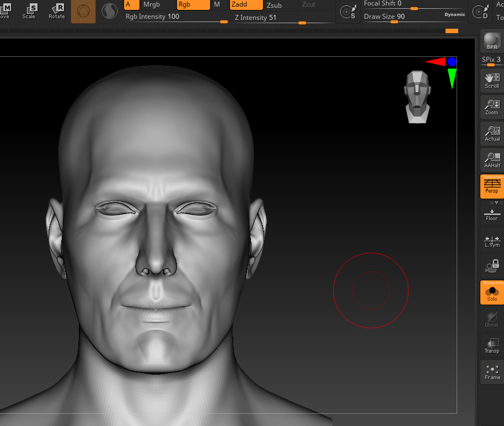Click the head-shaped camera view thumbnail
Screen dimensions: 504x426
point(417,97)
